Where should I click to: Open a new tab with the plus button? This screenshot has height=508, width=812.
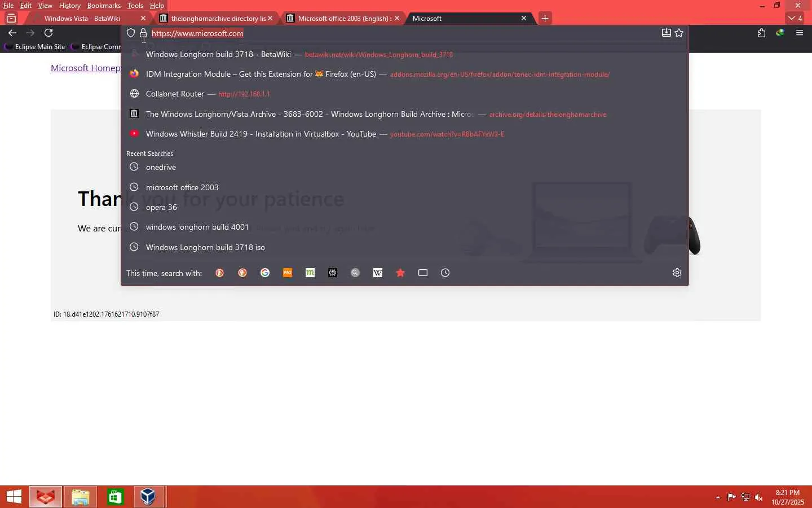545,18
